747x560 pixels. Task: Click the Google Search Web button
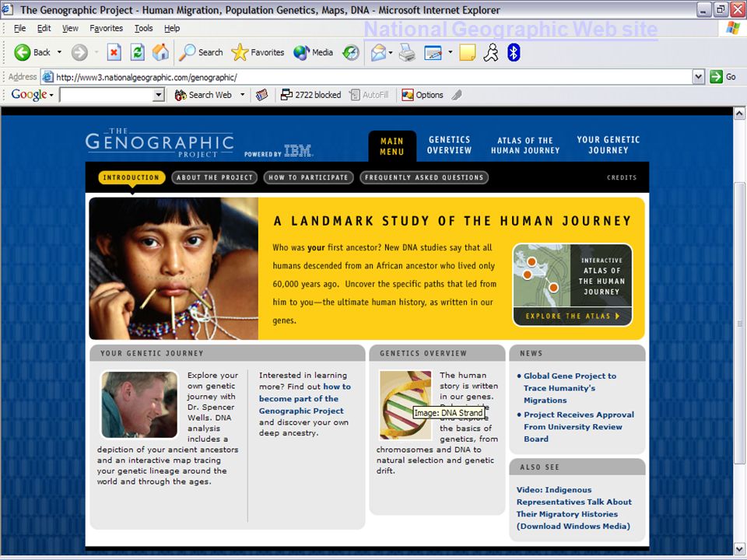203,95
